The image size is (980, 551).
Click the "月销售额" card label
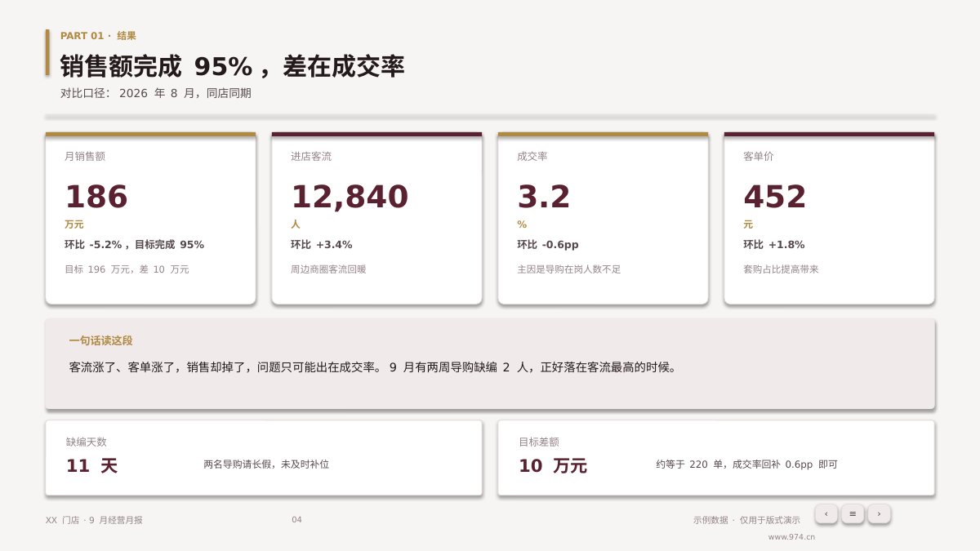pos(85,156)
